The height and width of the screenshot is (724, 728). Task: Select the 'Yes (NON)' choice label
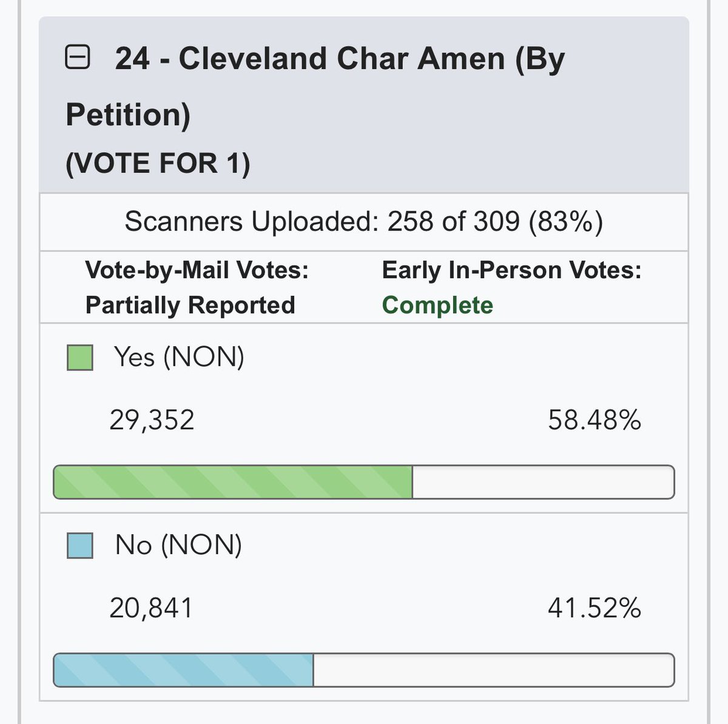click(179, 357)
